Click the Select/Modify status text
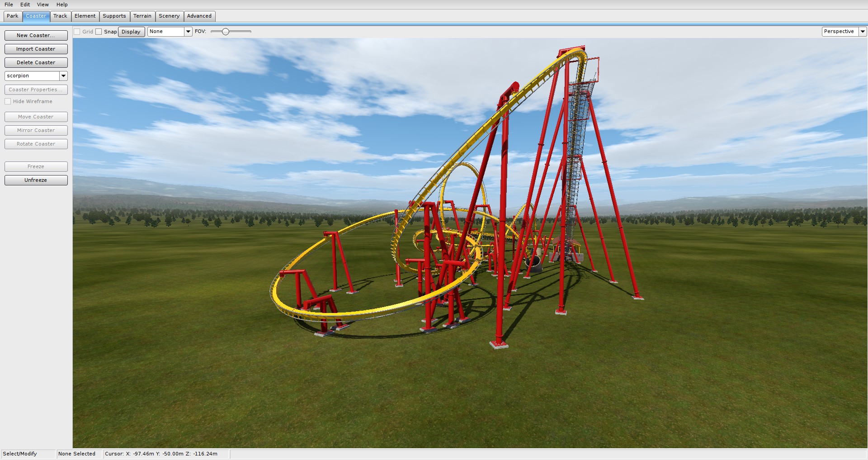The image size is (868, 460). 20,454
